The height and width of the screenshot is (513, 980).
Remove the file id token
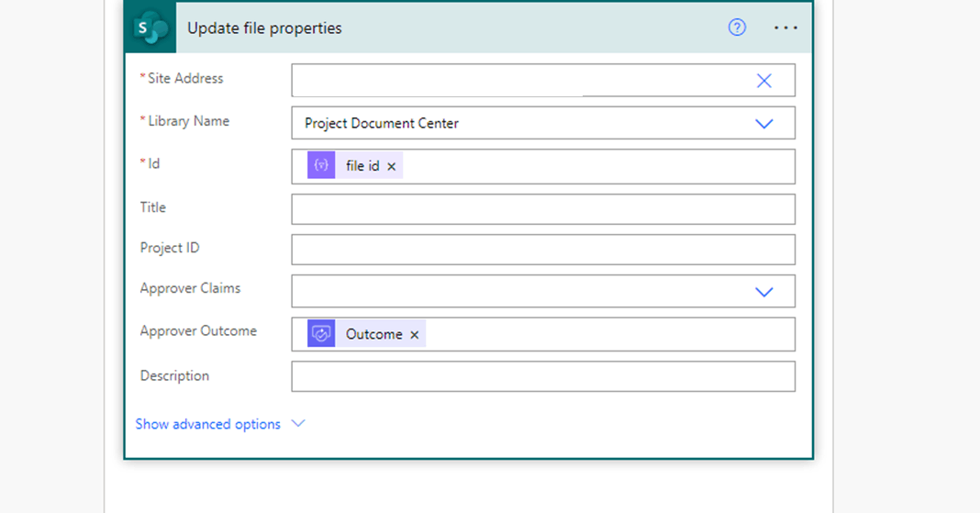(x=391, y=166)
